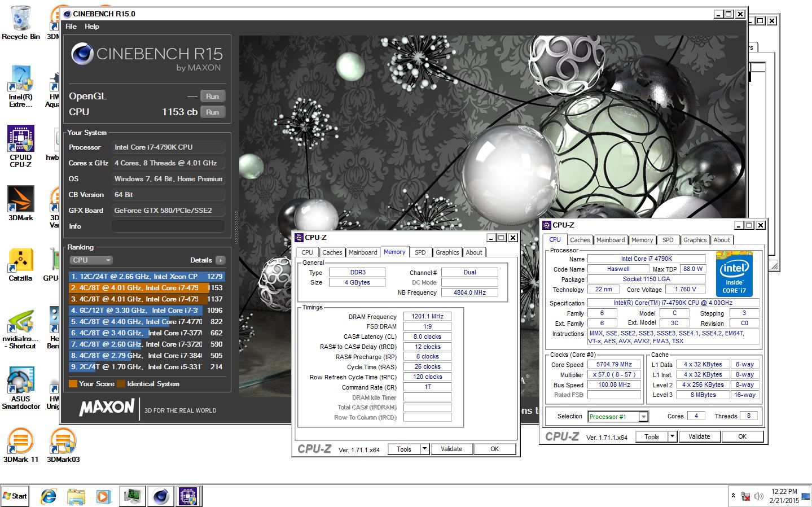Switch to Cinebench via taskbar icon
Image resolution: width=812 pixels, height=507 pixels.
coord(161,496)
